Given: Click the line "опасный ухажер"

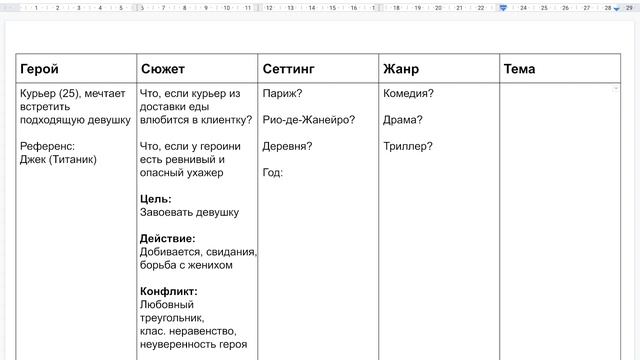Looking at the screenshot, I should pyautogui.click(x=182, y=173).
